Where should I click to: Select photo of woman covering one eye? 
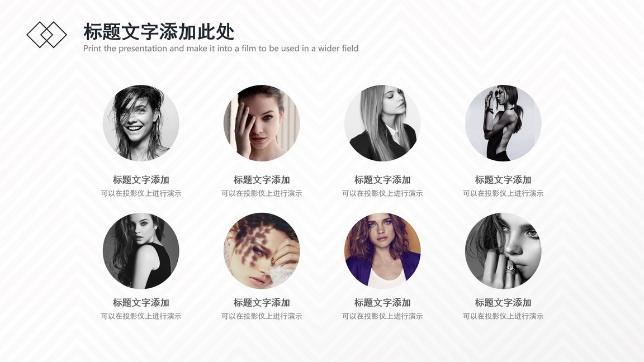262,123
